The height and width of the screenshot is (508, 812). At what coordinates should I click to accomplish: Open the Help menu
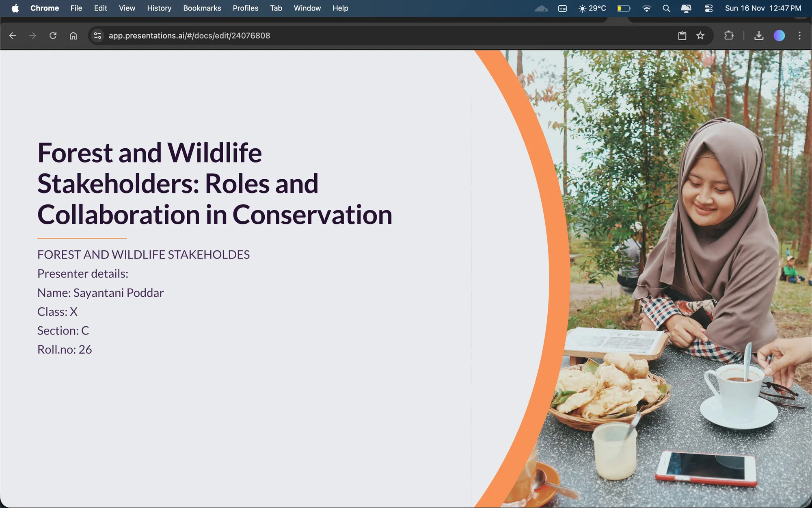coord(340,8)
